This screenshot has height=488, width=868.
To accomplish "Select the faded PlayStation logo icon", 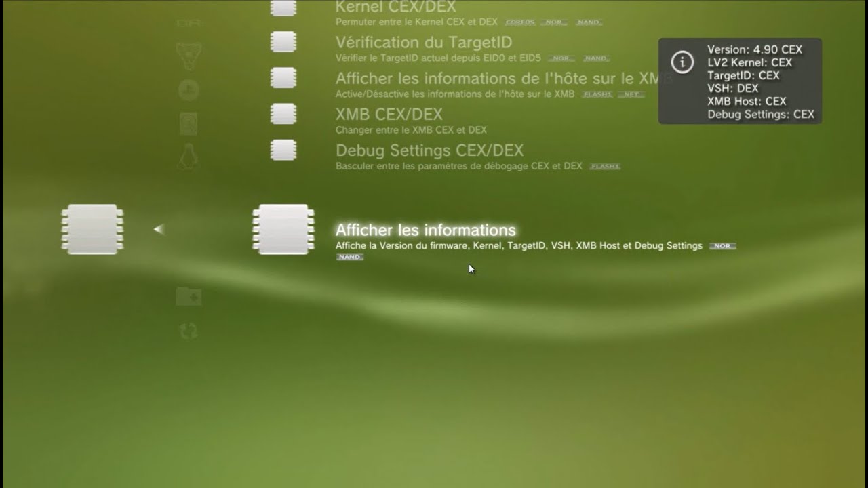I will click(x=188, y=90).
